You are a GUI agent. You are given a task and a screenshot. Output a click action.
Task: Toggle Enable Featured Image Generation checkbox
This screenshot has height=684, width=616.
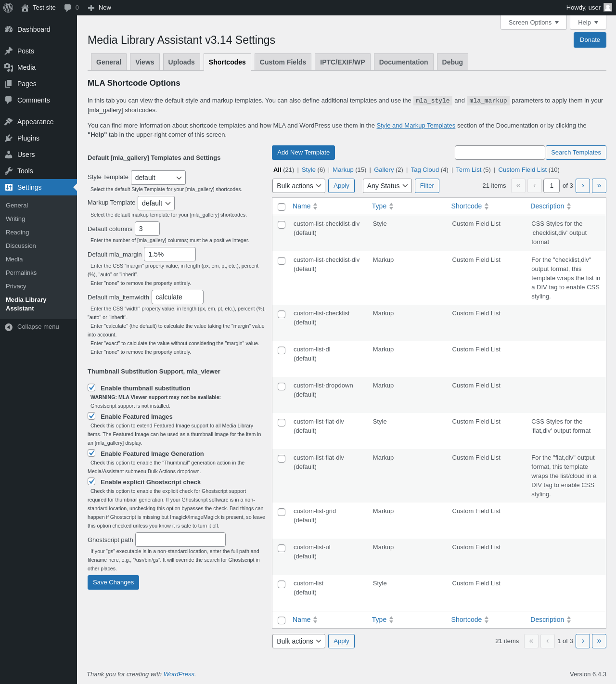[91, 453]
